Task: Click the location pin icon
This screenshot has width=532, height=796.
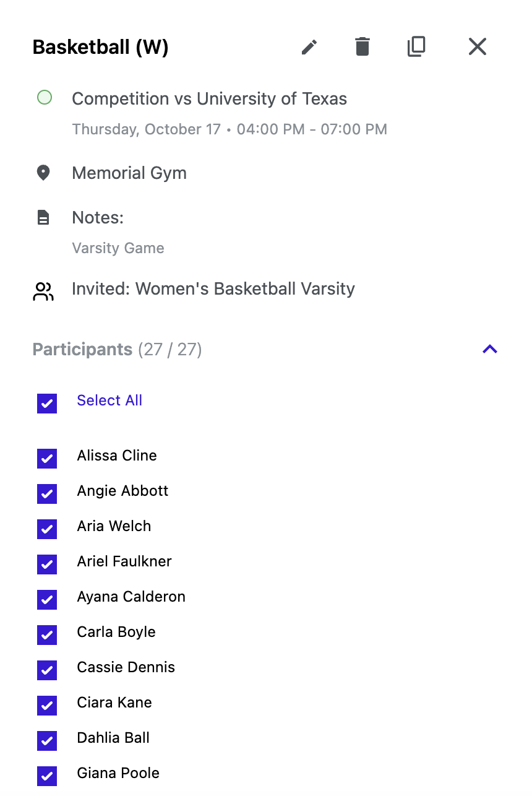Action: click(x=43, y=173)
